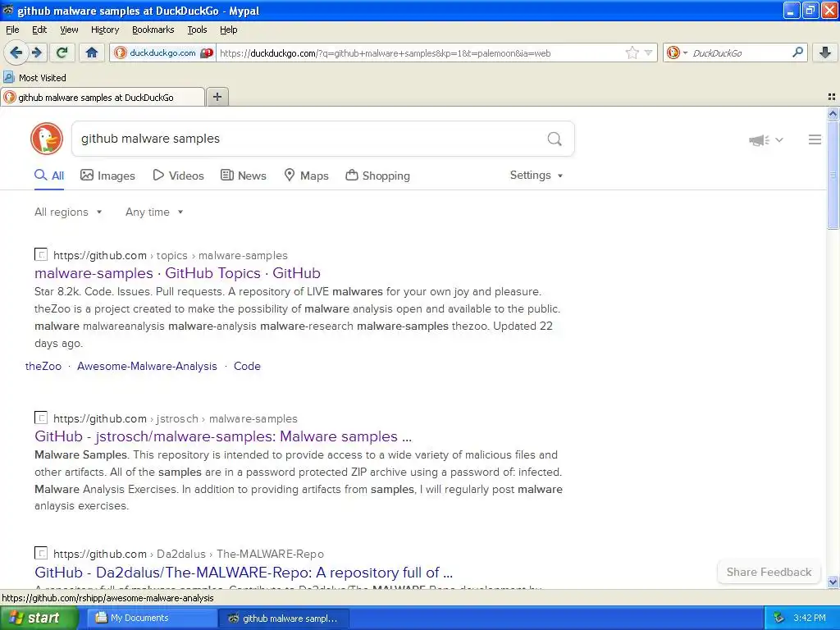Open the Tools menu
This screenshot has height=630, width=840.
[x=197, y=30]
